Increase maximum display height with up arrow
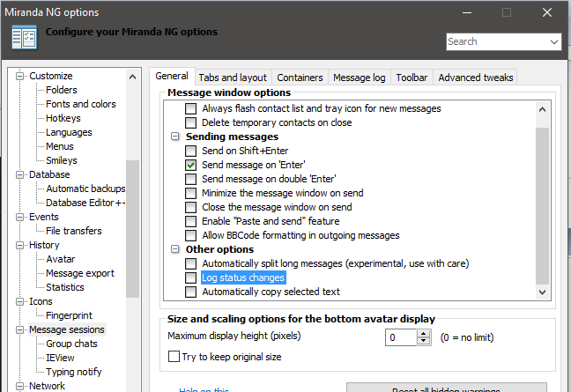 coord(423,334)
